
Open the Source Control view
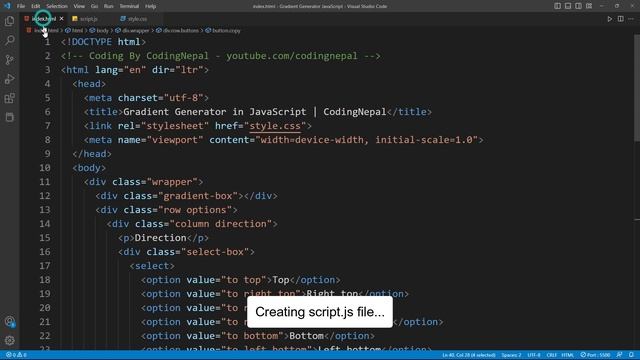point(9,60)
